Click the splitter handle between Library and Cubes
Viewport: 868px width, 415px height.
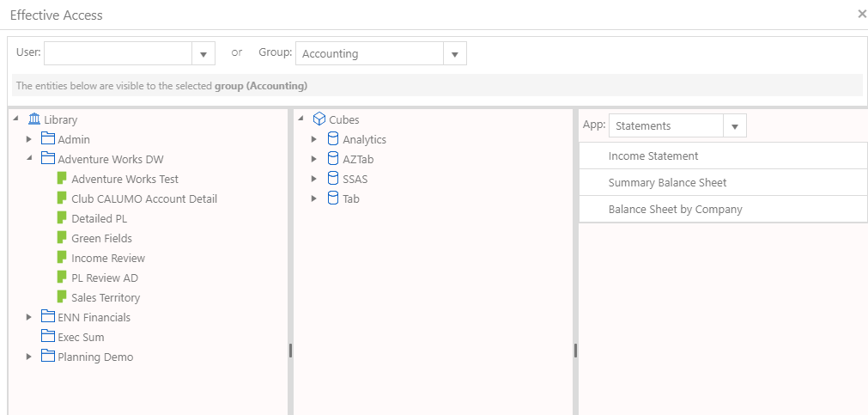pos(291,351)
